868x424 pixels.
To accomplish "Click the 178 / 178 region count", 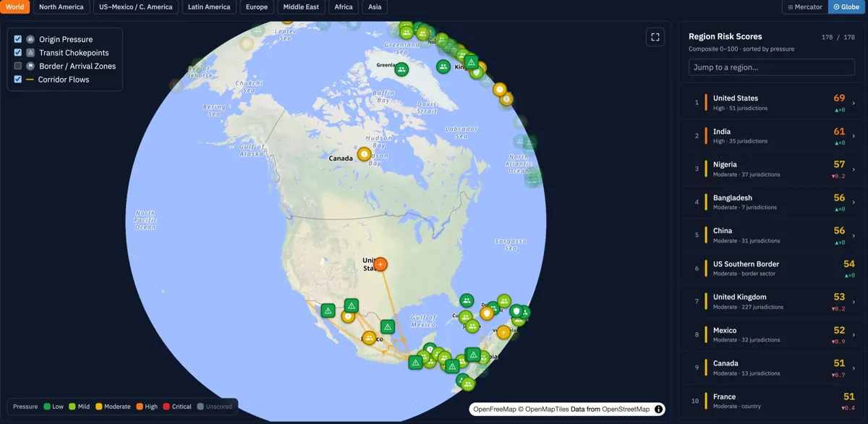I will (x=838, y=37).
